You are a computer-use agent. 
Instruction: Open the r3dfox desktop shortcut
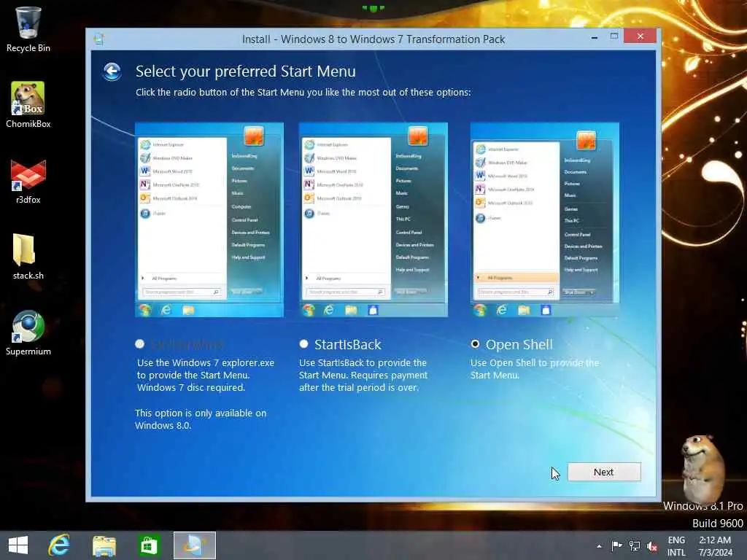[x=28, y=182]
